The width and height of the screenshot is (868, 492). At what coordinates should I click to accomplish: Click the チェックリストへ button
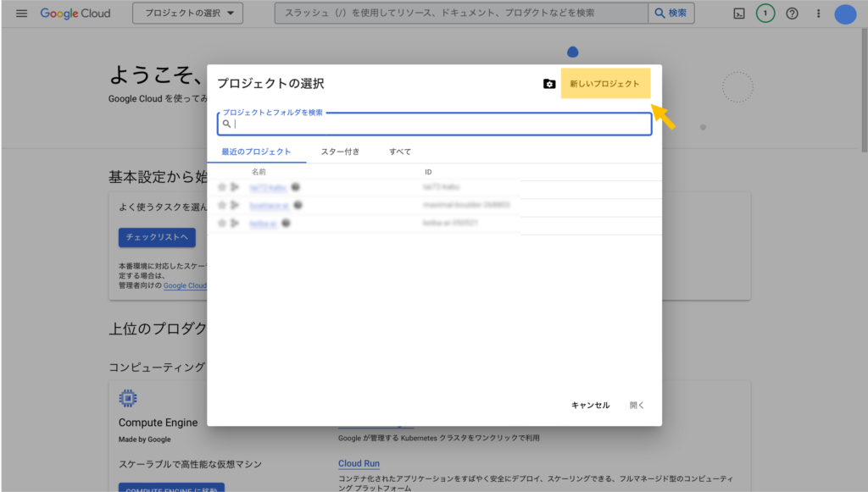click(x=157, y=237)
